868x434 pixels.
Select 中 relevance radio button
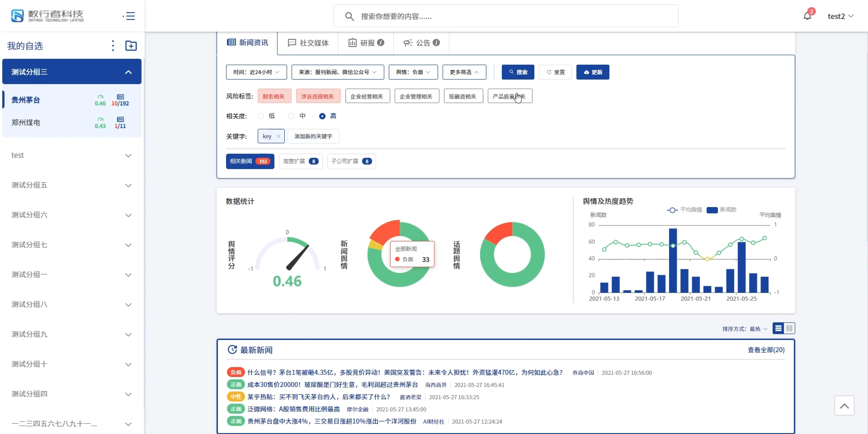pyautogui.click(x=292, y=116)
